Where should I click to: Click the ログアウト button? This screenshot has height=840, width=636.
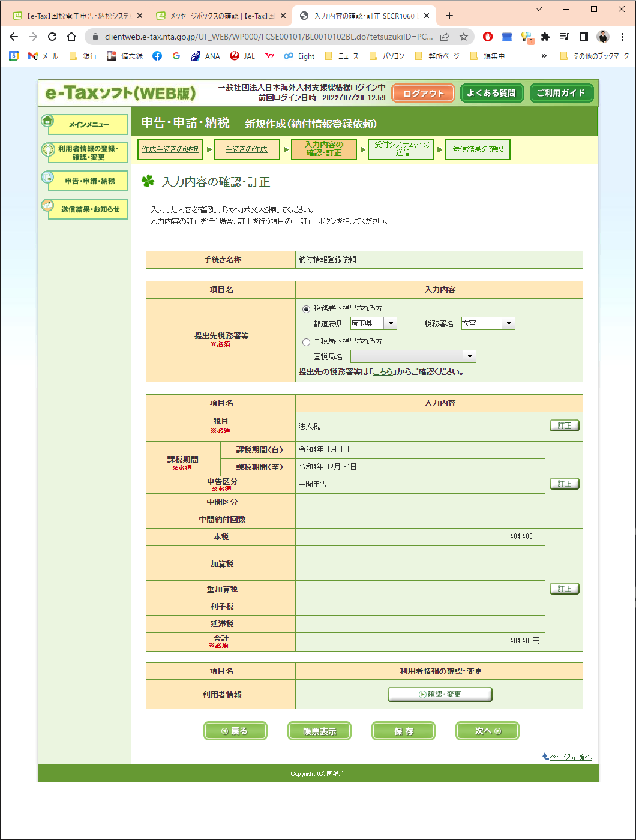[424, 94]
